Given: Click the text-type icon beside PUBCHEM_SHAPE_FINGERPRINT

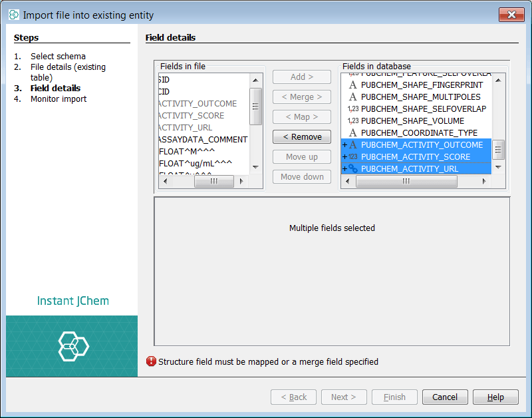Looking at the screenshot, I should point(353,85).
